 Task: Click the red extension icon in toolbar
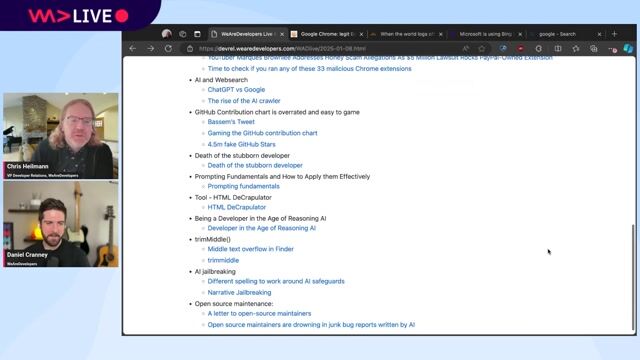[520, 49]
